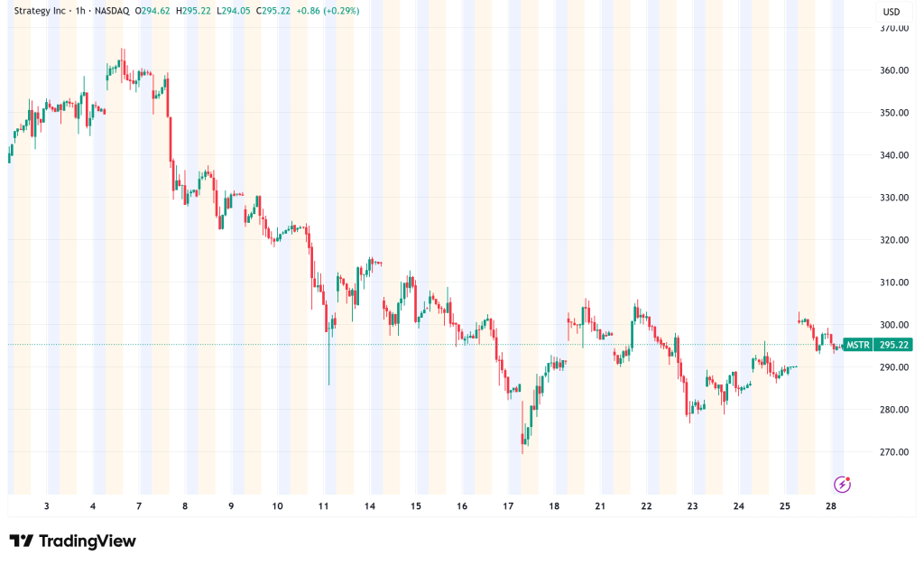The height and width of the screenshot is (565, 924).
Task: Click the Strategy Inc symbol title
Action: coord(45,12)
